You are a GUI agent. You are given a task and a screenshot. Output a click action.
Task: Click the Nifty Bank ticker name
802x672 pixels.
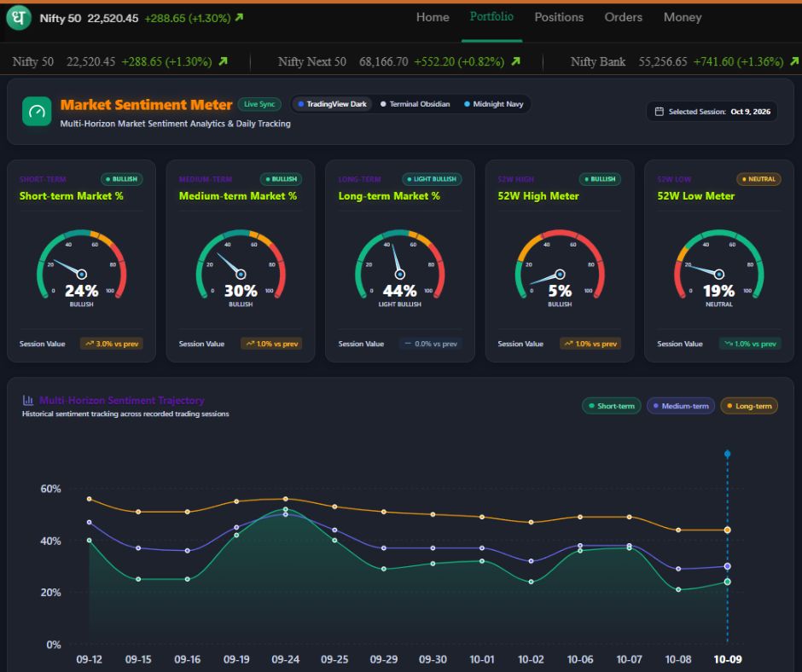598,62
